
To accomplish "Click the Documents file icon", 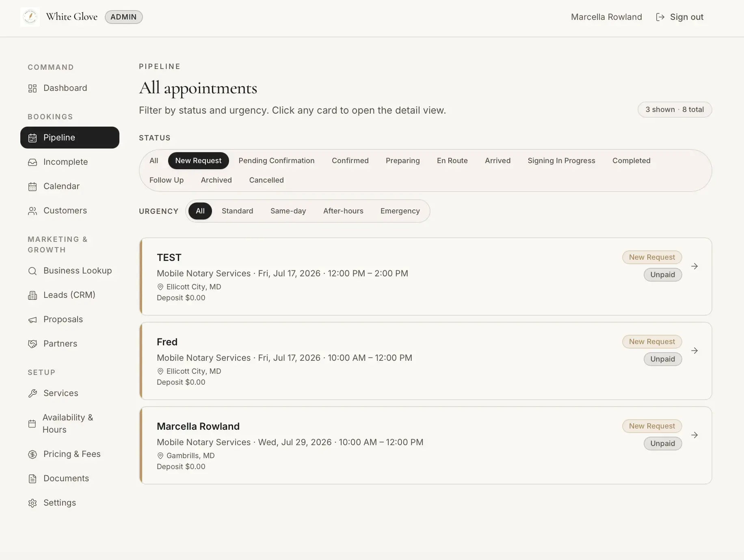I will 32,479.
